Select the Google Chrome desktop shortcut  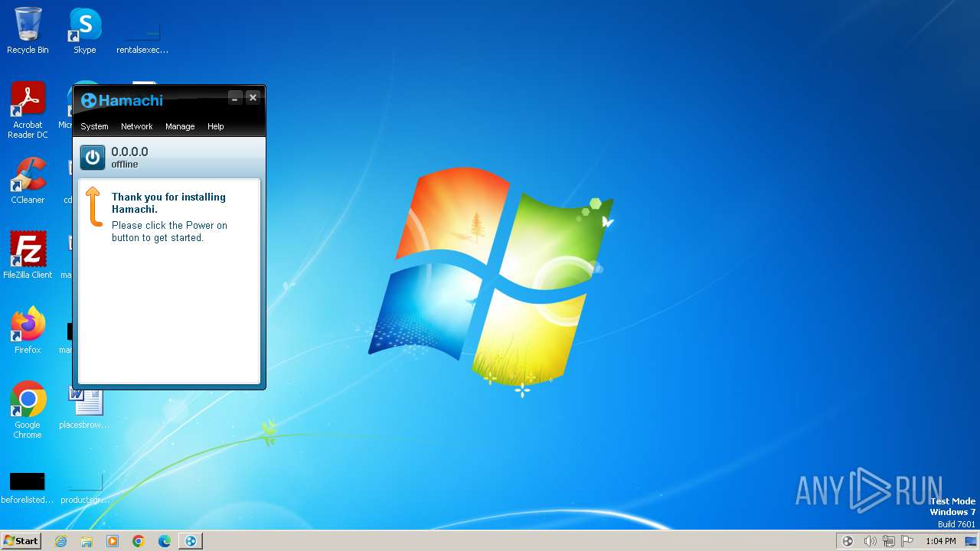(28, 410)
